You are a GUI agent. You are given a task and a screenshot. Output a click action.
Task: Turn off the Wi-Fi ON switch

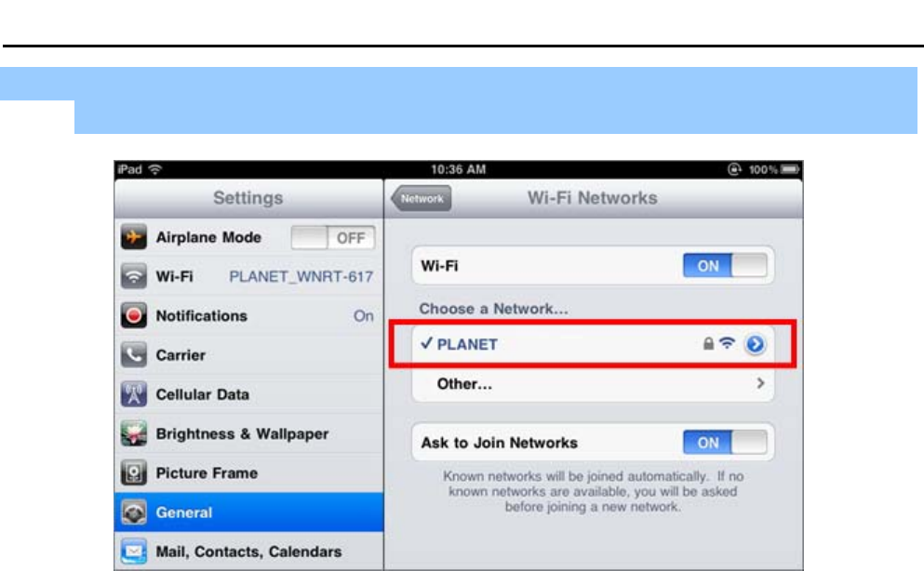point(725,265)
